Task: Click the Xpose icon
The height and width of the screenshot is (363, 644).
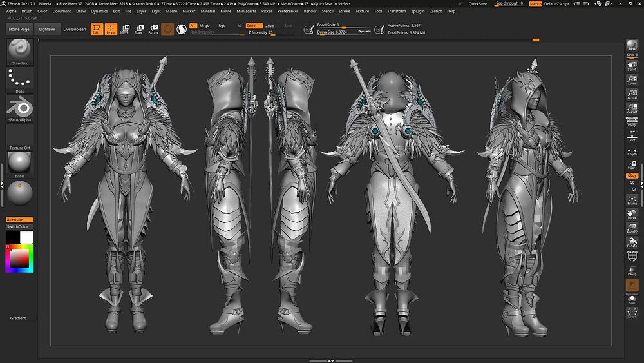Action: [632, 313]
